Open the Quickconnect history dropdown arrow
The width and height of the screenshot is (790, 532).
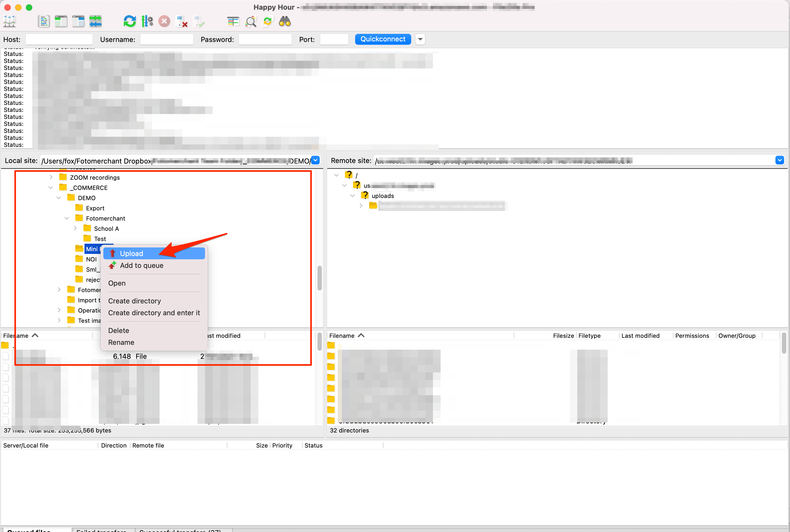(420, 39)
